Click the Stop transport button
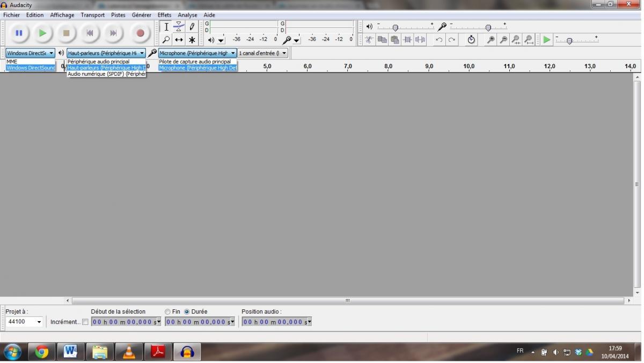The image size is (644, 363). [x=66, y=33]
